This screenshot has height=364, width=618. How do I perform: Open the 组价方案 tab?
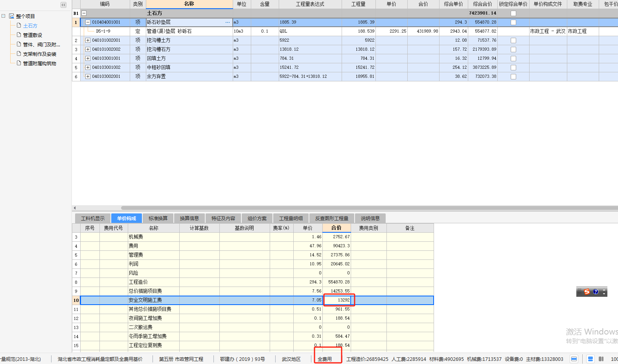point(257,218)
